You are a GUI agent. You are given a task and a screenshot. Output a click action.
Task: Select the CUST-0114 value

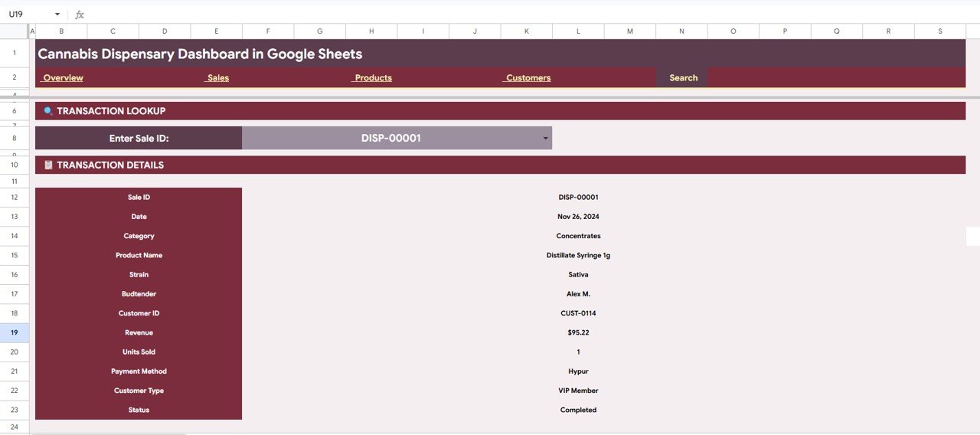(x=578, y=313)
